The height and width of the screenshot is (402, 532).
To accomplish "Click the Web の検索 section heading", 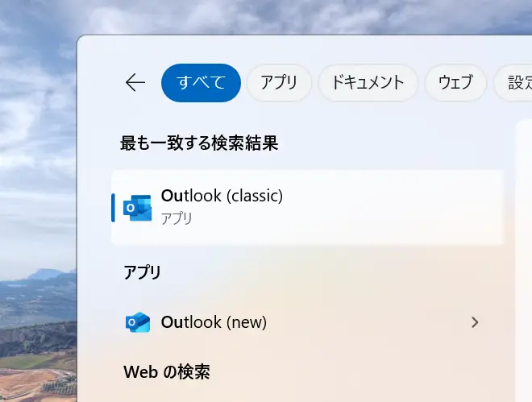I will tap(167, 372).
